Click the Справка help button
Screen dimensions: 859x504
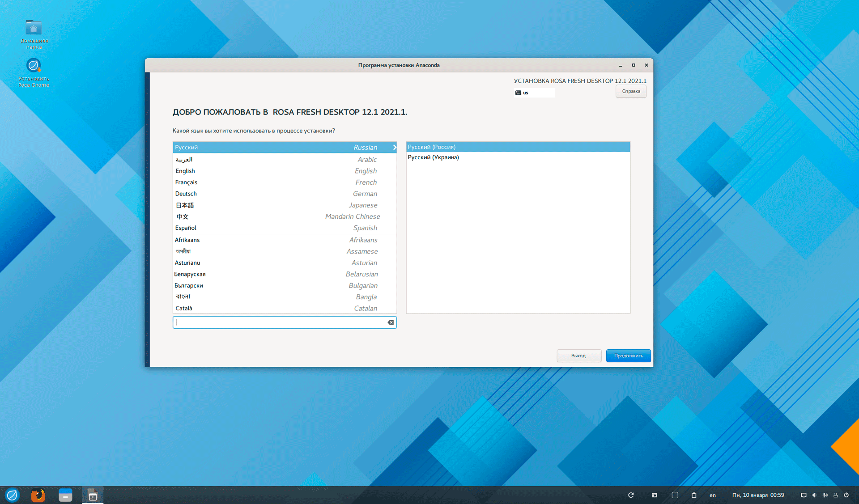point(630,91)
